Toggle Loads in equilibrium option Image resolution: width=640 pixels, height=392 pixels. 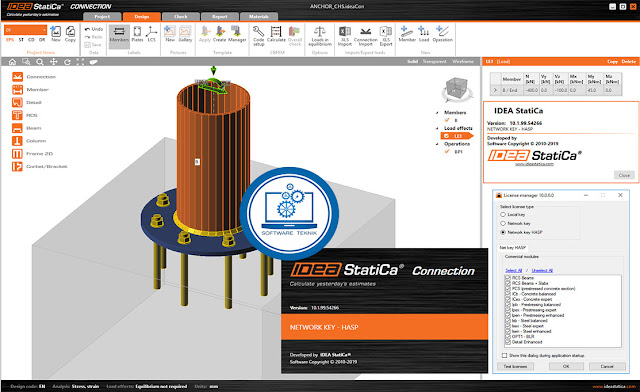[320, 36]
